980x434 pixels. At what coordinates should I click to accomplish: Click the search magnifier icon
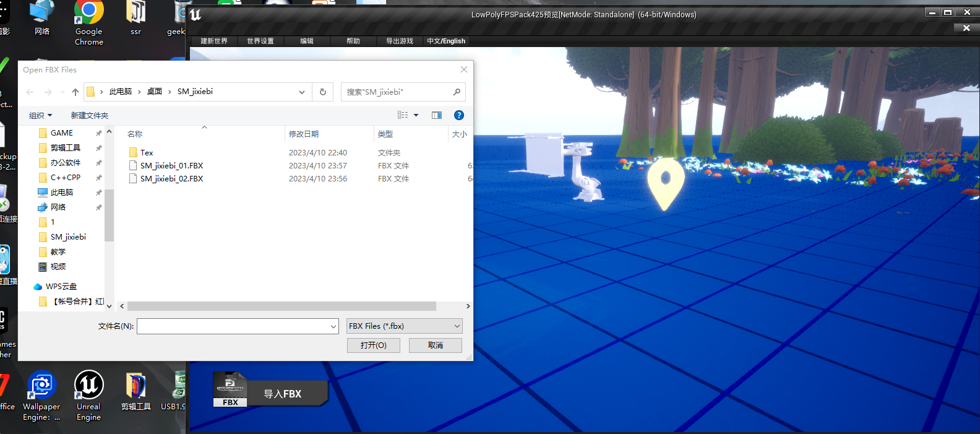(x=457, y=92)
